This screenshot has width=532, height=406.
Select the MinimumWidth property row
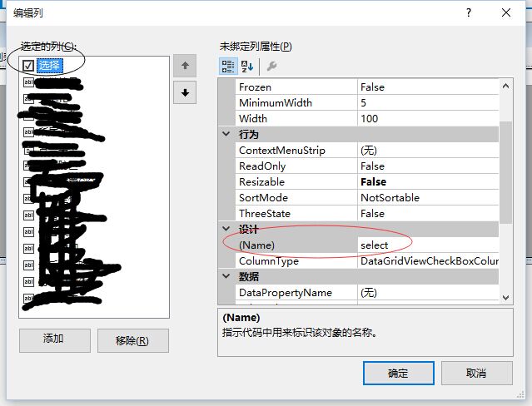(367, 102)
